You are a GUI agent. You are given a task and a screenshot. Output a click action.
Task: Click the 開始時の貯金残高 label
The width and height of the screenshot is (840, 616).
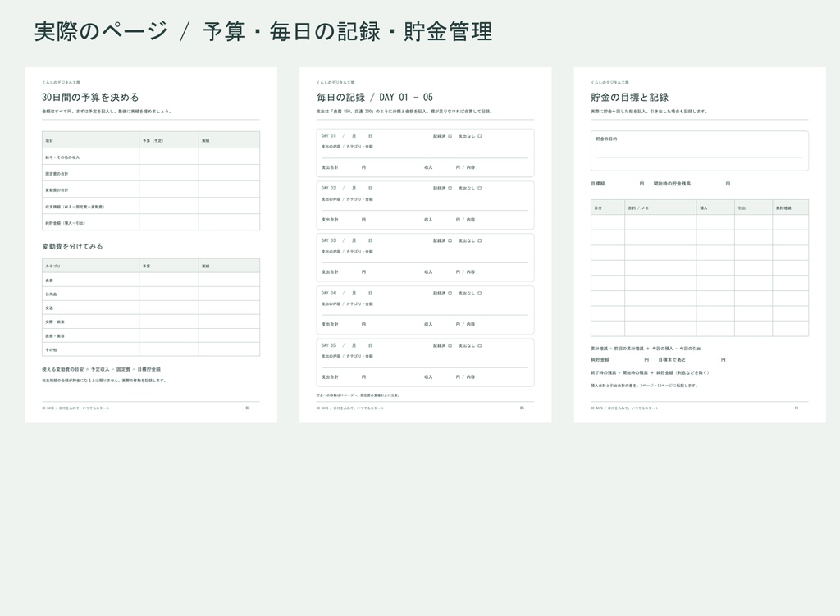click(672, 184)
